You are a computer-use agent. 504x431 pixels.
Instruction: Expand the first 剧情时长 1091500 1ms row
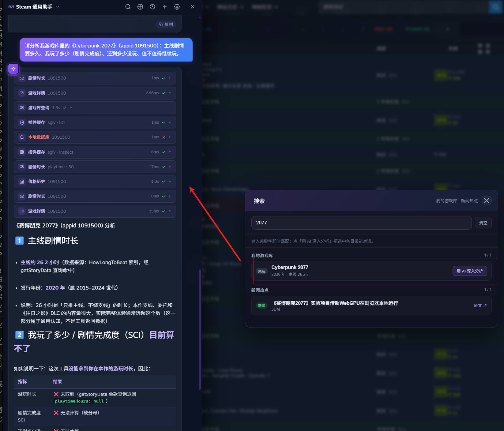(95, 78)
